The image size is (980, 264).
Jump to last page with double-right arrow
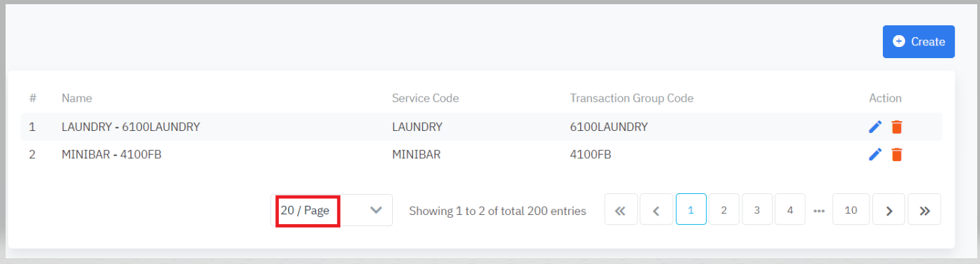click(x=924, y=209)
